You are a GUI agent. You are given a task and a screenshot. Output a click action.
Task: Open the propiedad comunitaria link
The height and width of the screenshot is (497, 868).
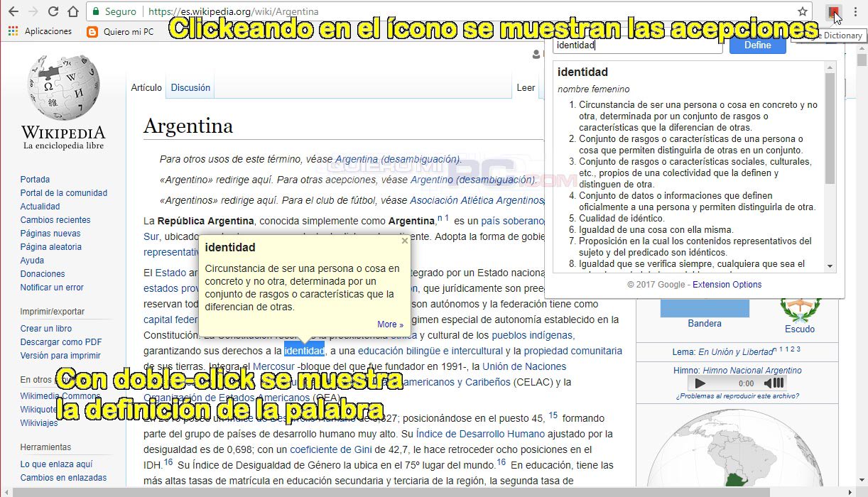573,351
